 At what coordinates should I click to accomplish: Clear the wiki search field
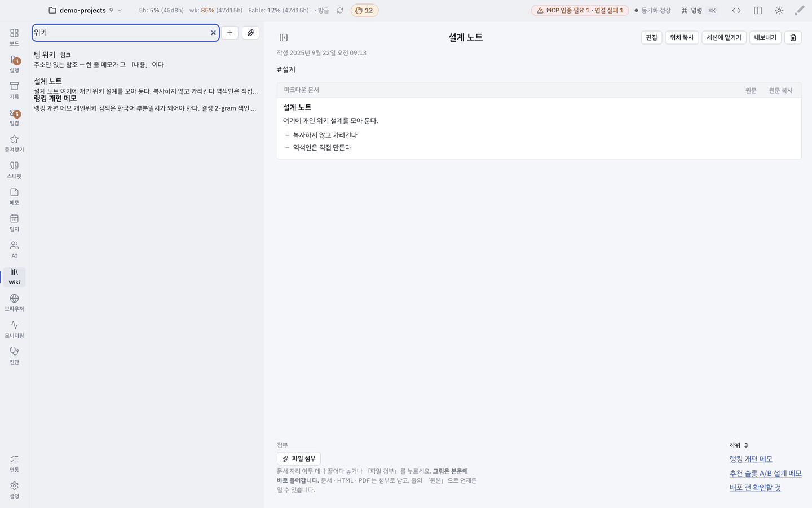point(213,33)
